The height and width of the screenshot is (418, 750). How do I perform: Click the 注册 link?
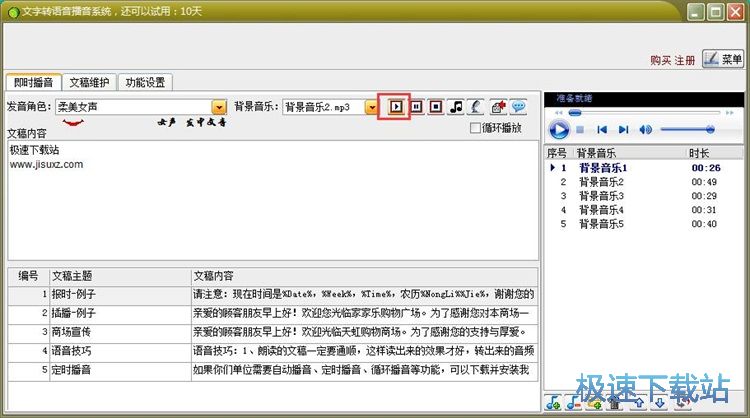(684, 60)
